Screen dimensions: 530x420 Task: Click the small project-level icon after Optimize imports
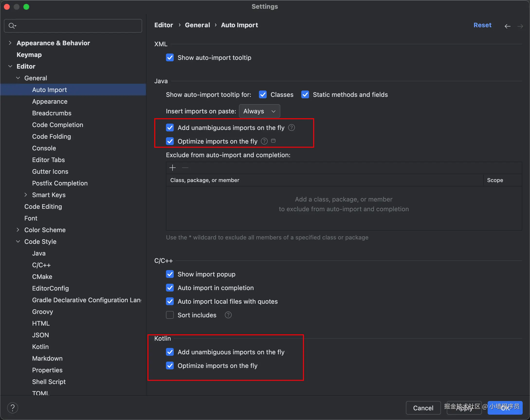273,141
